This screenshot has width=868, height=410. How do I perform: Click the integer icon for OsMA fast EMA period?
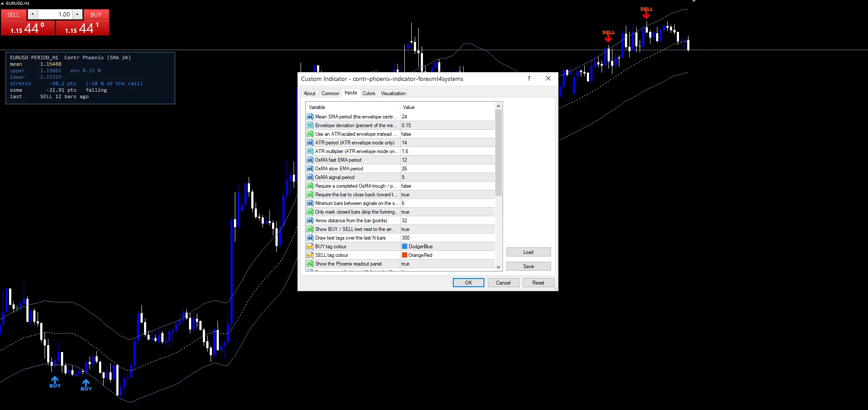(x=310, y=160)
